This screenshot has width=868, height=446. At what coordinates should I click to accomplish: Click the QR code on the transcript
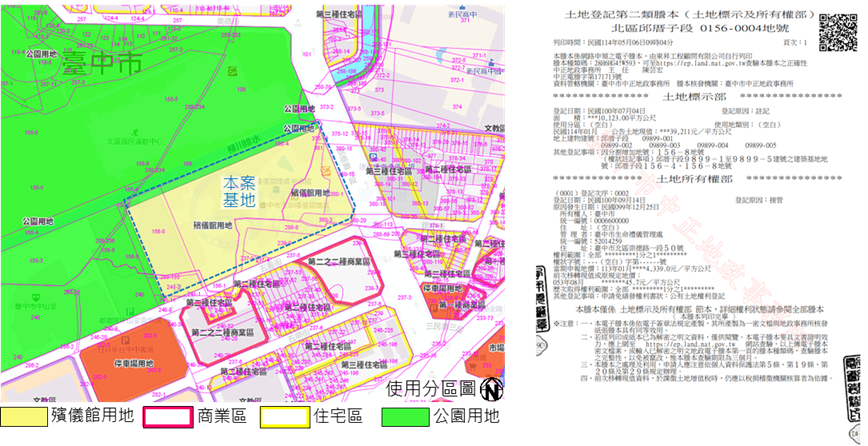click(838, 33)
